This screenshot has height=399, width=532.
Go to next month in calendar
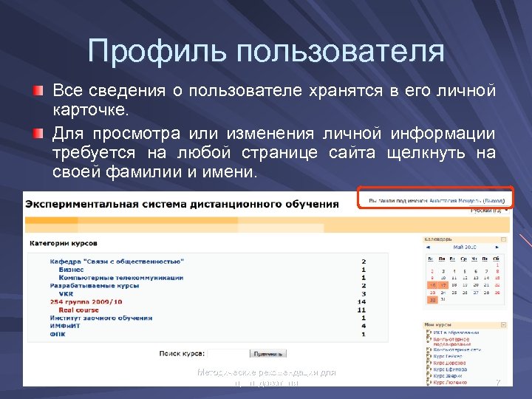pos(497,248)
